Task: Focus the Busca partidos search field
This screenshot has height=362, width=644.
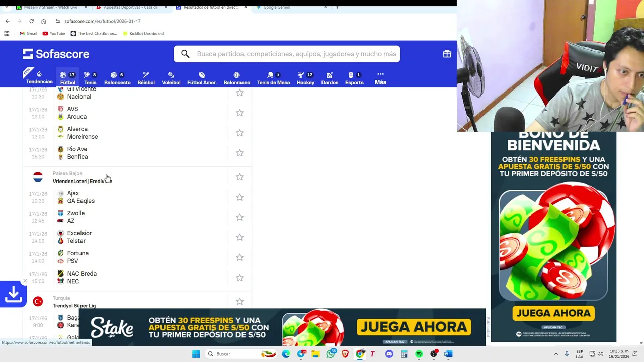Action: pyautogui.click(x=287, y=54)
